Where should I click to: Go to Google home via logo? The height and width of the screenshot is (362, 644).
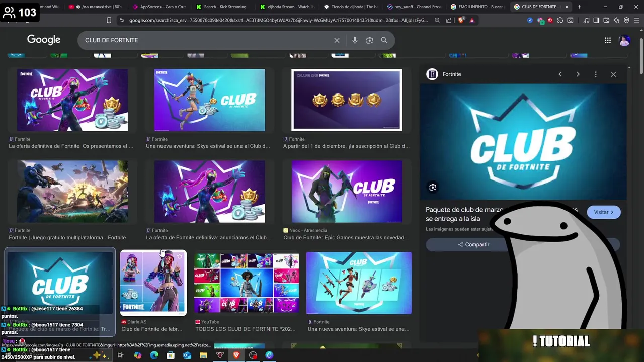click(x=44, y=40)
